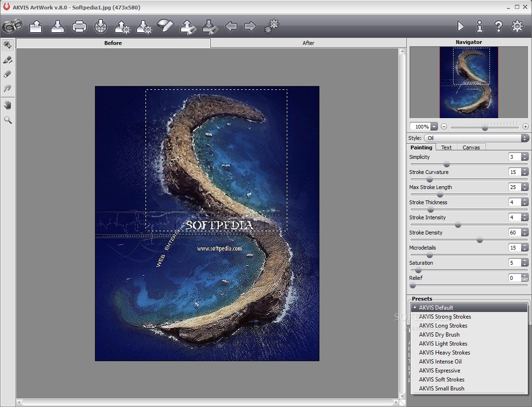Click the Open image toolbar icon

click(x=35, y=26)
